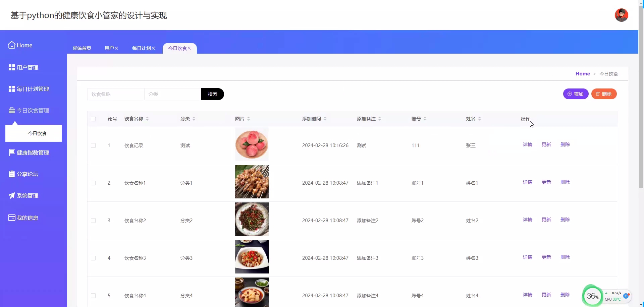
Task: Select the 我的信息 sidebar icon
Action: pyautogui.click(x=11, y=218)
